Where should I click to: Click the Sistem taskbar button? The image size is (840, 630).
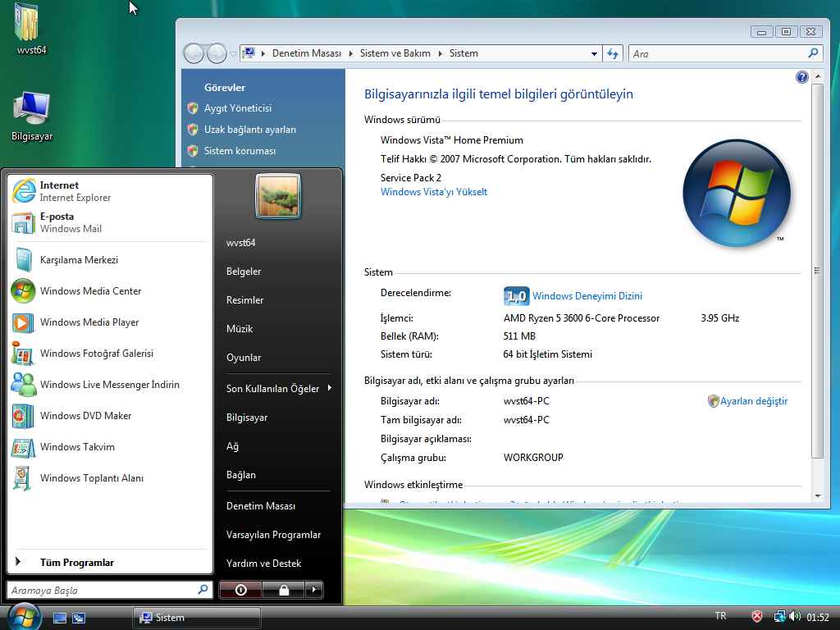[196, 618]
